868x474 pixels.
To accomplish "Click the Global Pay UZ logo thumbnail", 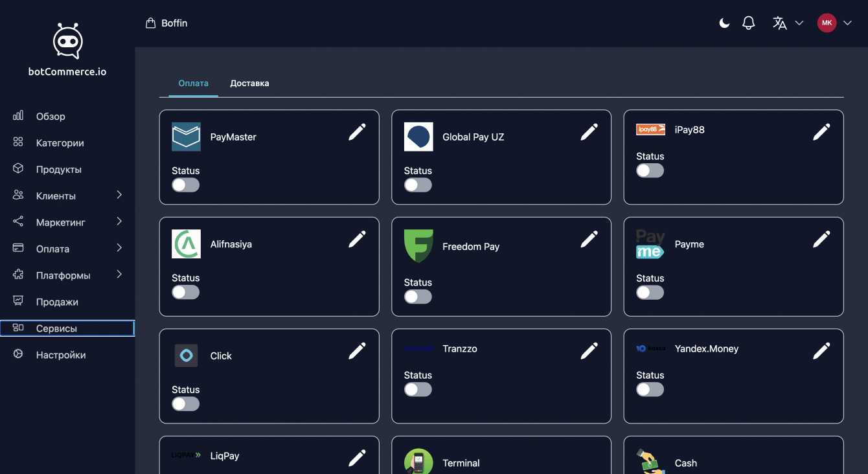I will click(418, 137).
